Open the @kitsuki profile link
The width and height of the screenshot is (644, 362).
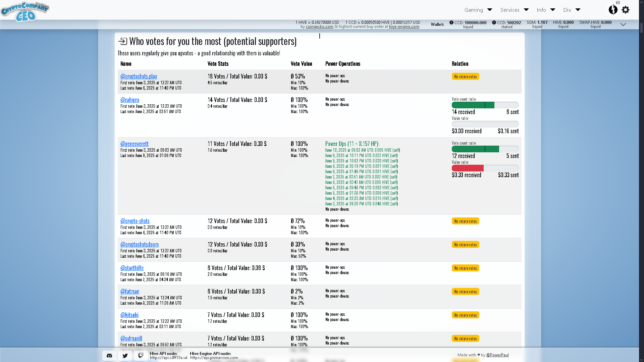coord(129,315)
